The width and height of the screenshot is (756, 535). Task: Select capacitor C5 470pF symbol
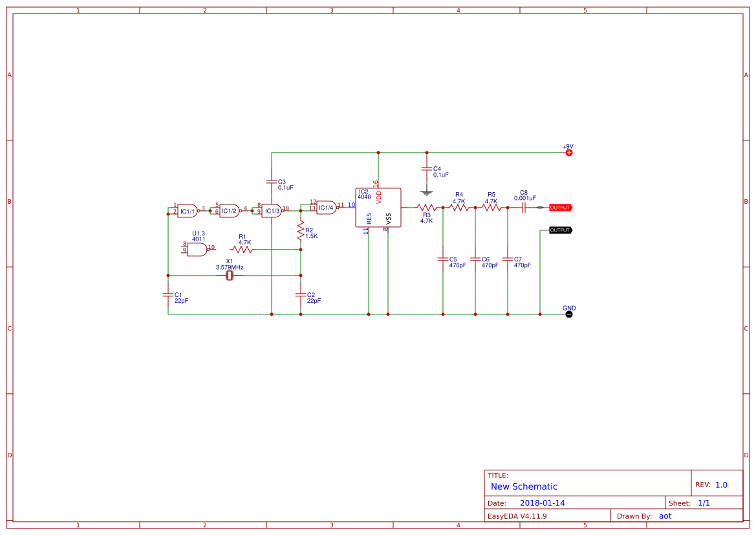point(443,260)
